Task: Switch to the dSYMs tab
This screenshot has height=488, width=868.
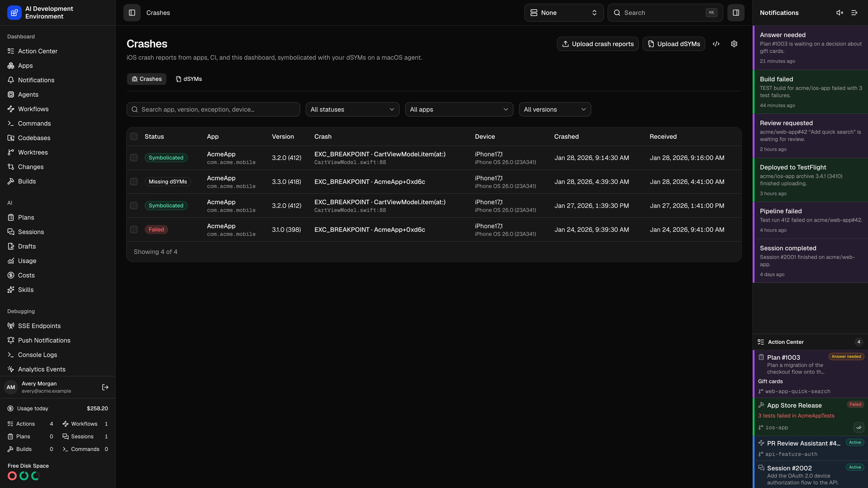Action: [x=189, y=79]
